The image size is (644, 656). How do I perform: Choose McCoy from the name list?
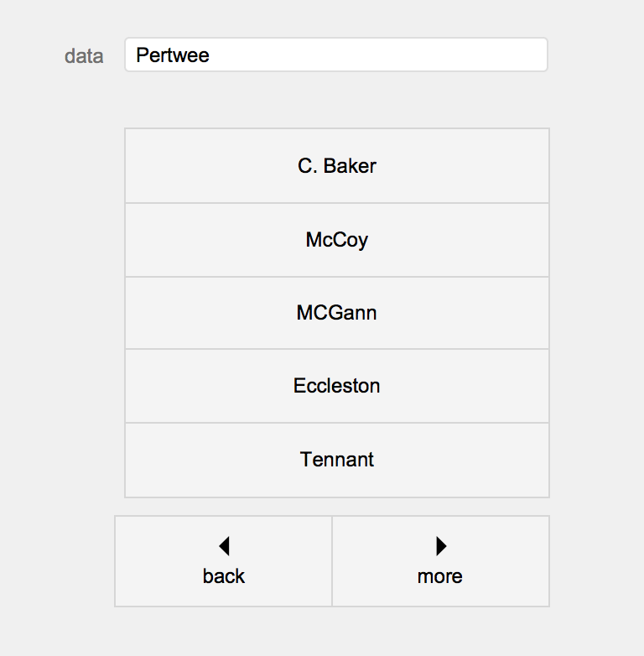pos(336,240)
